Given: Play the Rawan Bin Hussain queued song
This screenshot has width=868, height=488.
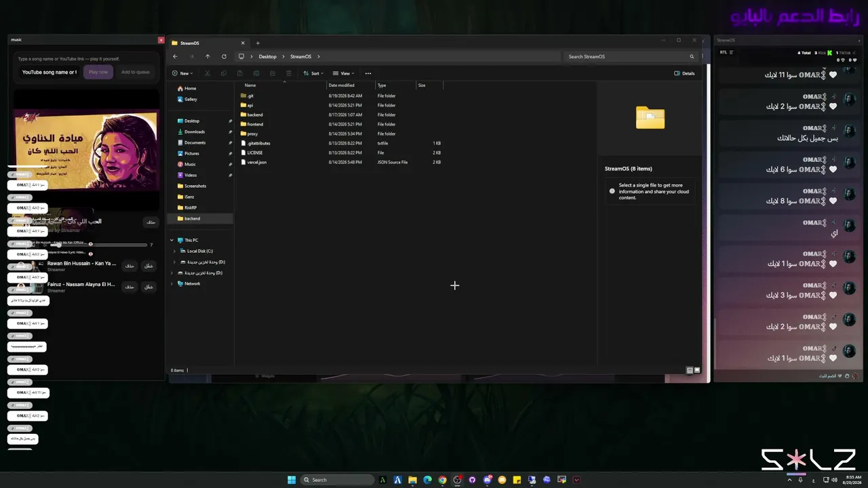Looking at the screenshot, I should 149,266.
